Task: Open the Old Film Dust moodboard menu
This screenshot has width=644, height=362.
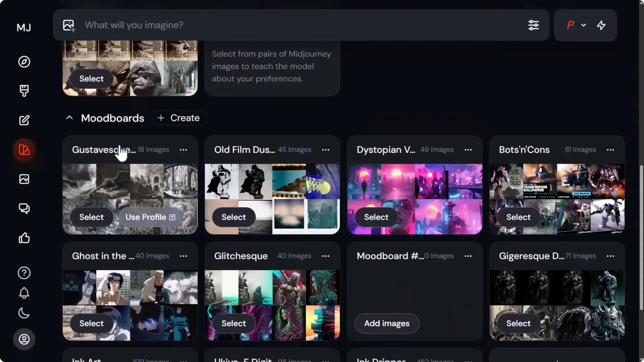Action: (x=326, y=150)
